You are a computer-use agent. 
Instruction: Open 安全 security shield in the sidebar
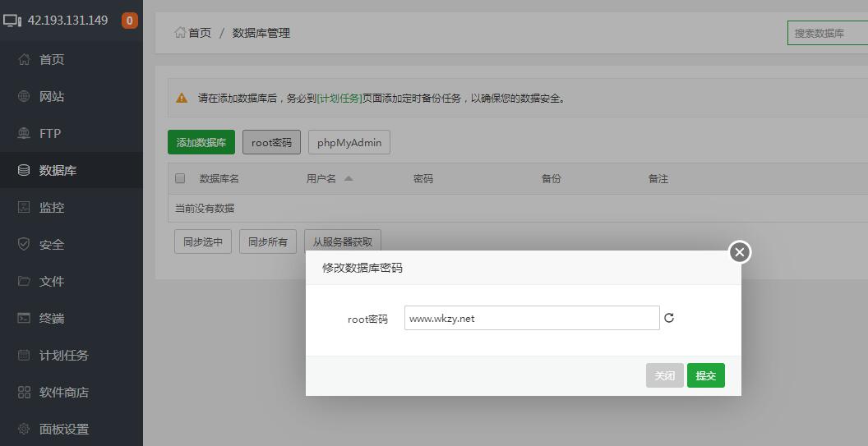[x=25, y=245]
